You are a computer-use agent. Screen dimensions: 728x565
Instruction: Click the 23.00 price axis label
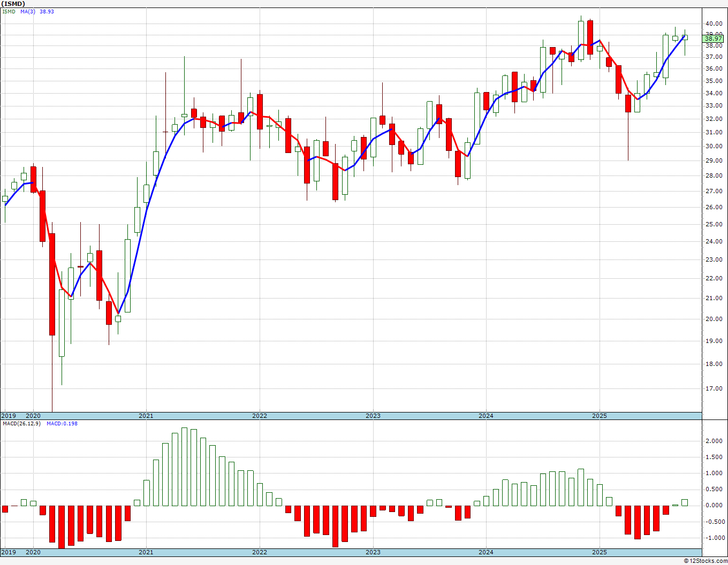click(x=714, y=259)
